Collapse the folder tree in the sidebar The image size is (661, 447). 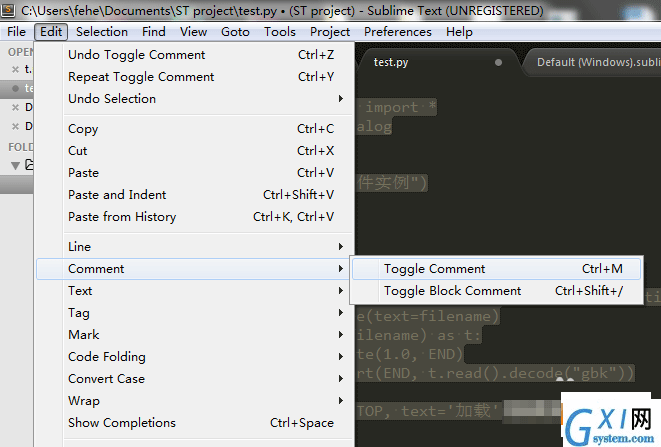[16, 165]
